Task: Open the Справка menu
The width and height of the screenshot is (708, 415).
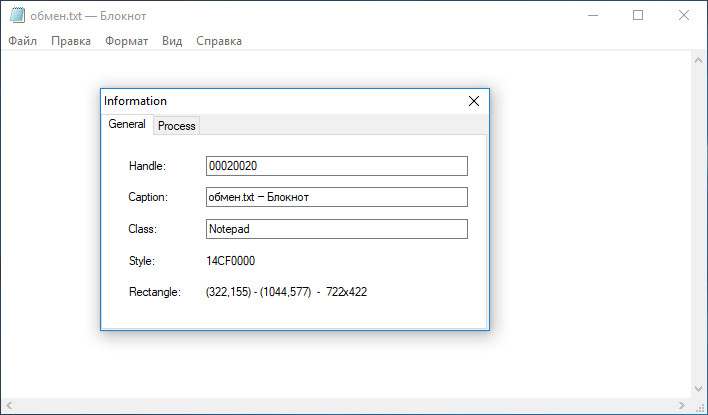Action: coord(219,41)
